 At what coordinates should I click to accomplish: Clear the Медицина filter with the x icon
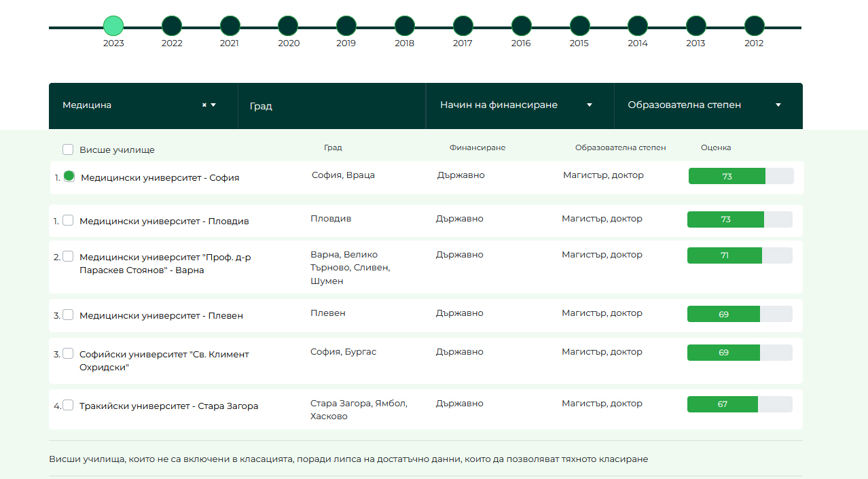(x=204, y=105)
